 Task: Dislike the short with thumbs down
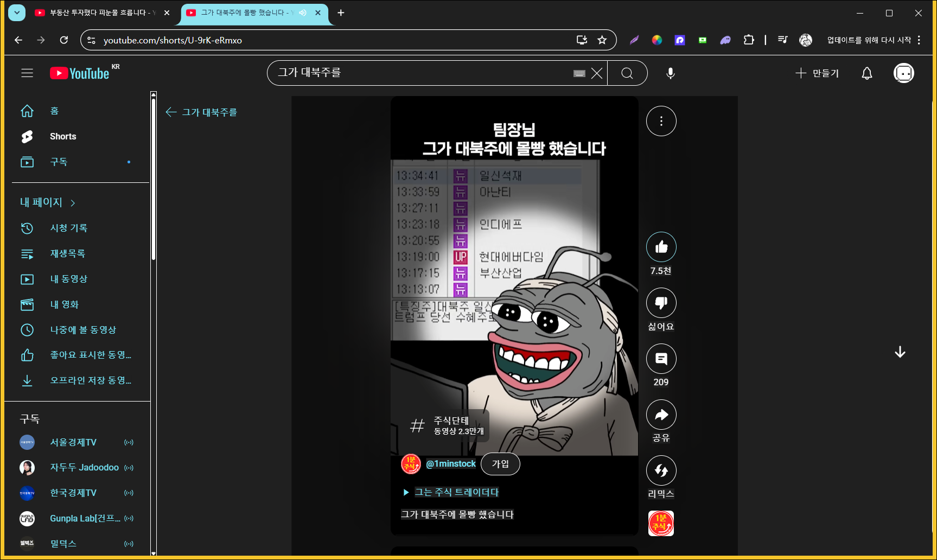[661, 303]
